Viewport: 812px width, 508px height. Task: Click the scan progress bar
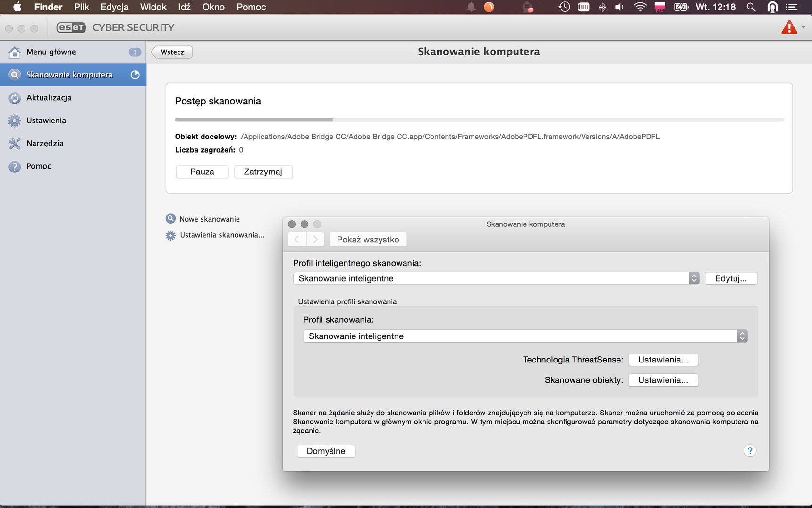tap(479, 120)
